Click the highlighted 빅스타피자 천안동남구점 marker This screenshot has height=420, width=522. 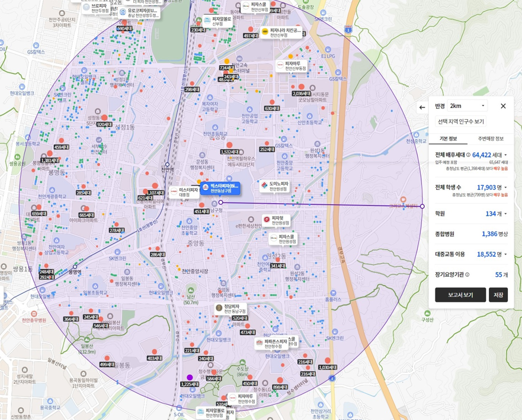pos(220,188)
